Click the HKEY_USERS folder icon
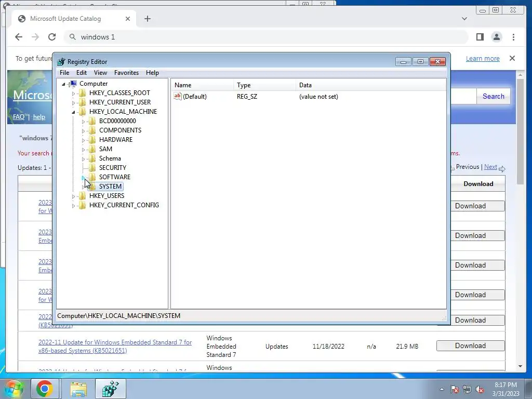 [x=83, y=196]
